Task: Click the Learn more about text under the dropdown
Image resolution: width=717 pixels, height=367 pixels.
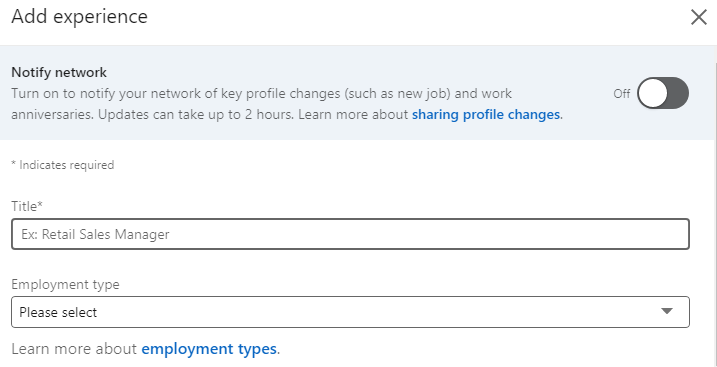Action: tap(74, 349)
